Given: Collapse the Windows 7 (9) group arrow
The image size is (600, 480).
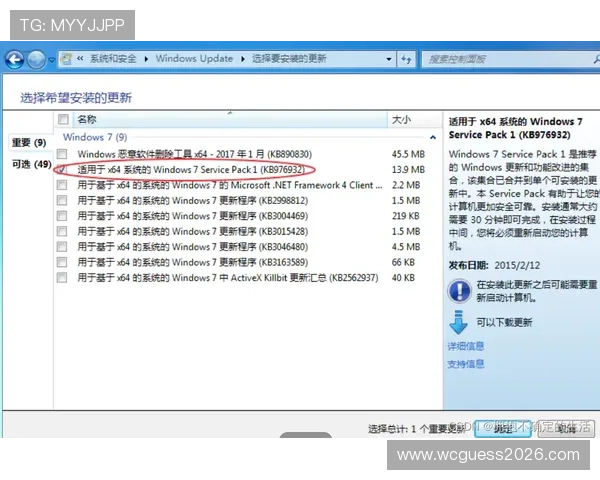Looking at the screenshot, I should click(x=433, y=137).
